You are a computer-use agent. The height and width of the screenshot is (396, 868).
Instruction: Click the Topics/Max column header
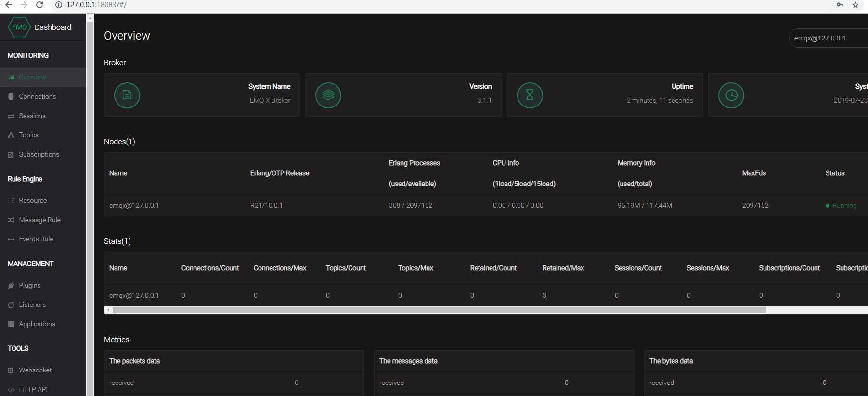point(415,268)
